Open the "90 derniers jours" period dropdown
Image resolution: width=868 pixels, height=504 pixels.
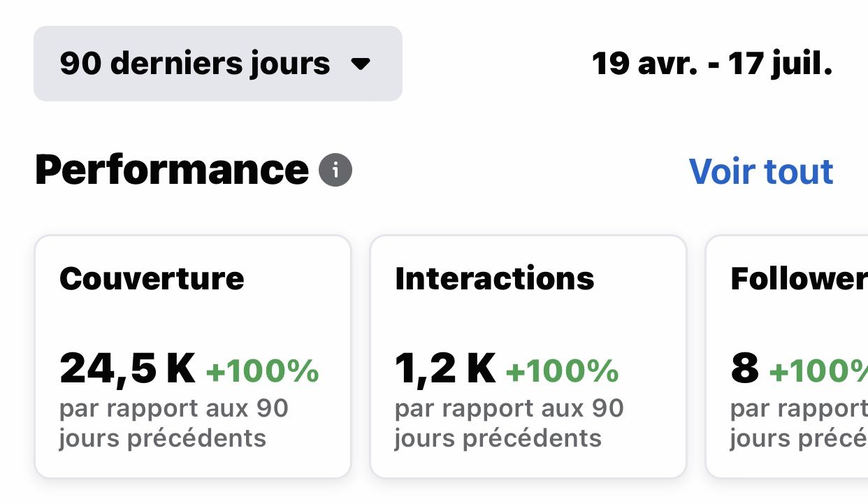(x=218, y=64)
